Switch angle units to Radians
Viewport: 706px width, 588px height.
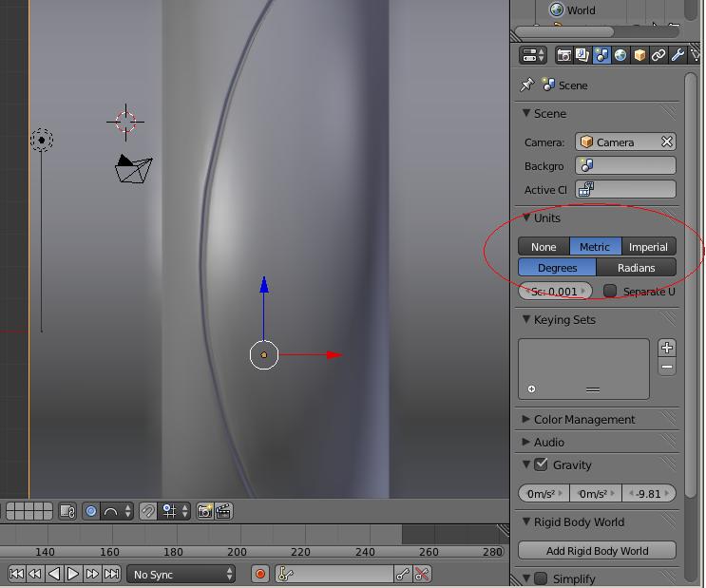[636, 267]
